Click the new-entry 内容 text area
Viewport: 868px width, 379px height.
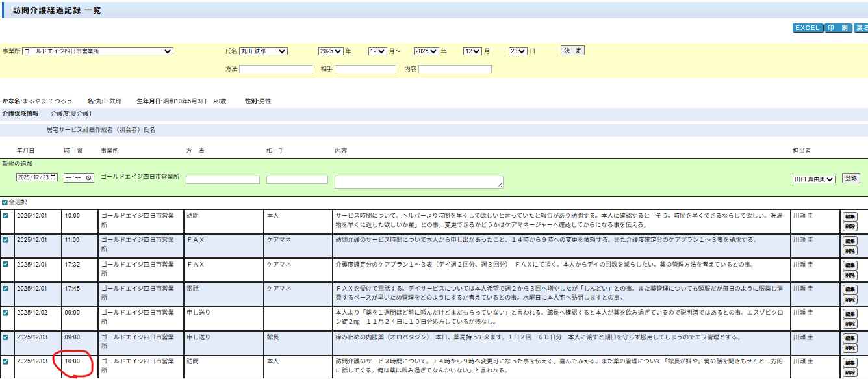click(x=418, y=182)
